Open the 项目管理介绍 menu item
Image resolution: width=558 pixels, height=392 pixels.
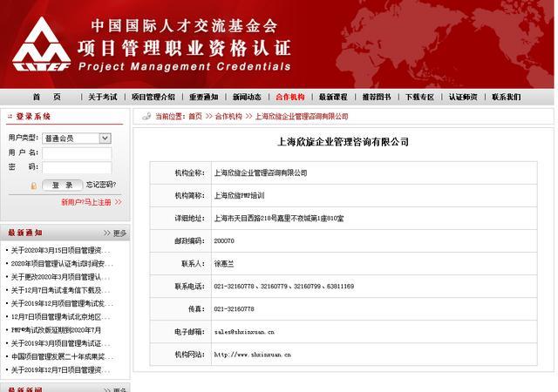[x=153, y=97]
